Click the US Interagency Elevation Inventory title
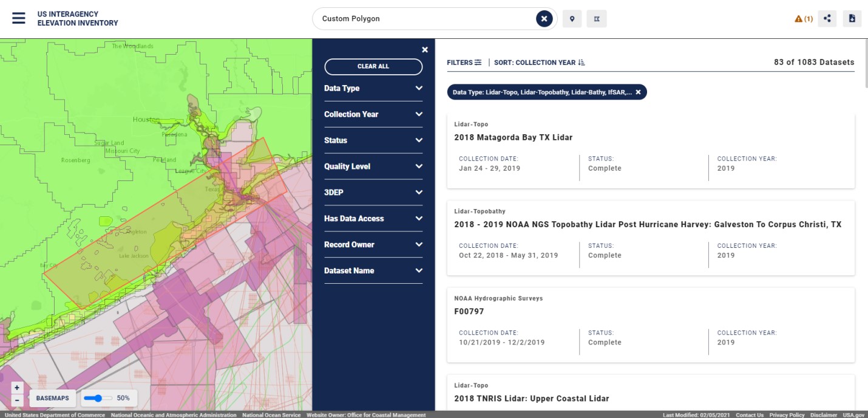The image size is (868, 418). pos(78,19)
